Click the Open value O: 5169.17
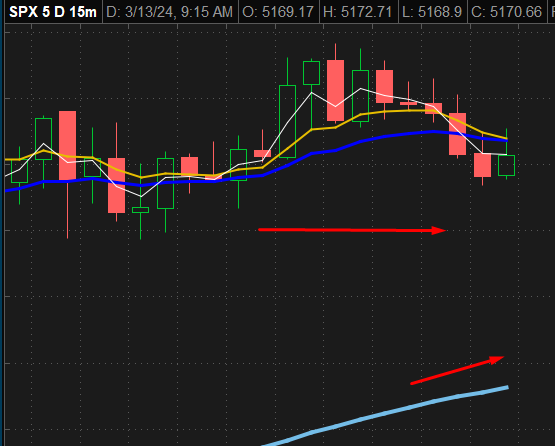The height and width of the screenshot is (446, 555). tap(278, 12)
